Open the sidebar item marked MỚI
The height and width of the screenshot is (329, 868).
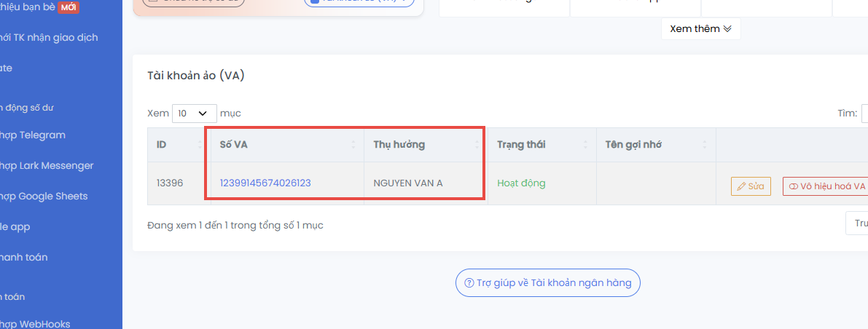click(39, 8)
